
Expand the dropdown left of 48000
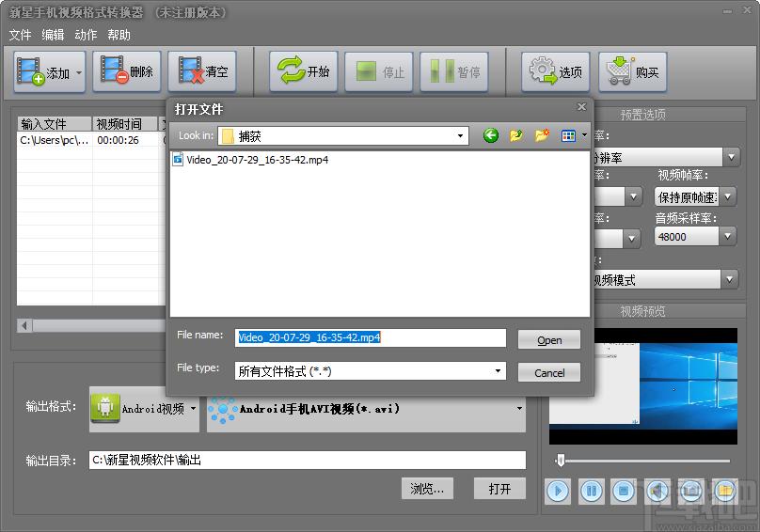coord(631,239)
